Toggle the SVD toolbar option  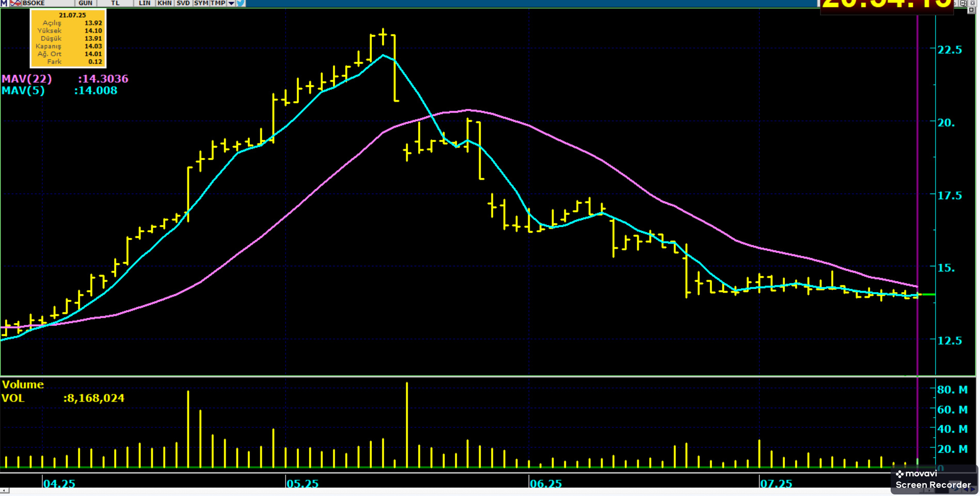point(183,3)
